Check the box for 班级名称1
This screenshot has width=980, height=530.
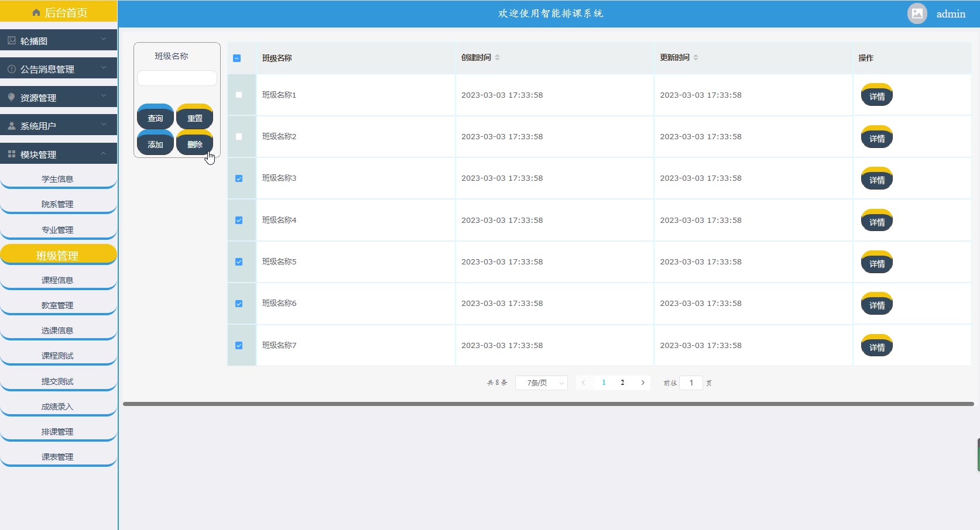coord(239,95)
